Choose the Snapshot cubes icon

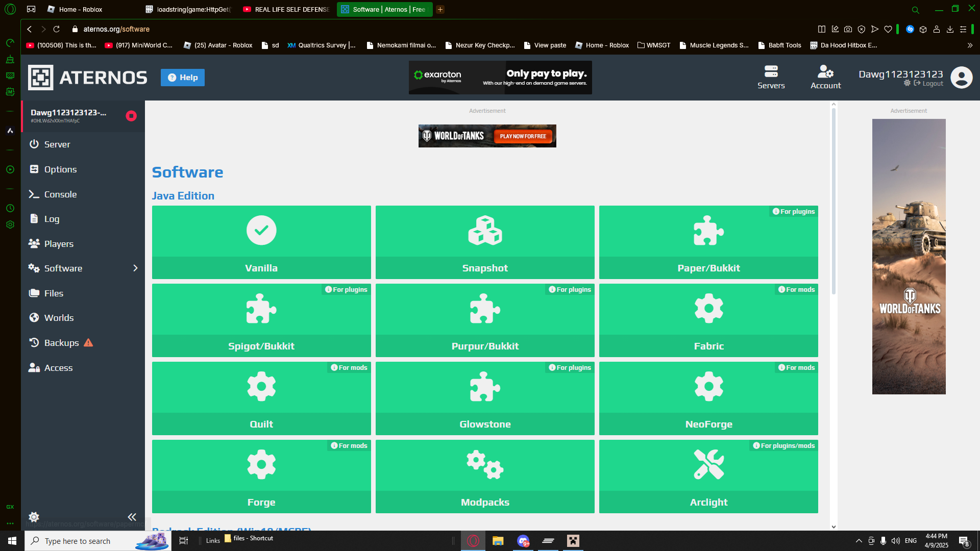pyautogui.click(x=485, y=230)
